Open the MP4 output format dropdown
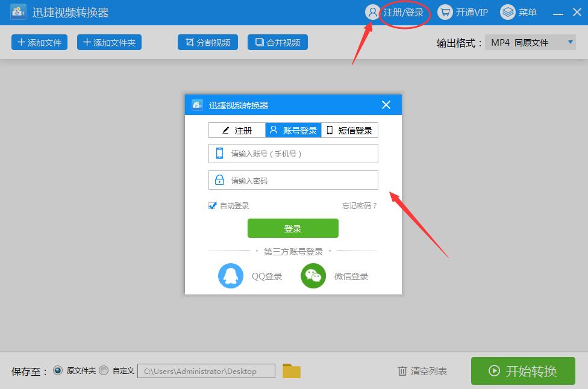 [x=568, y=42]
